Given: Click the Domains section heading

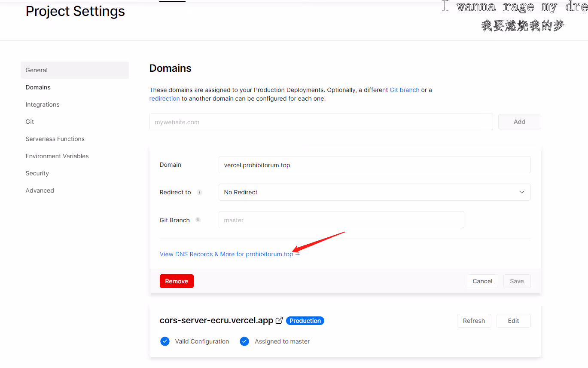Looking at the screenshot, I should coord(171,68).
